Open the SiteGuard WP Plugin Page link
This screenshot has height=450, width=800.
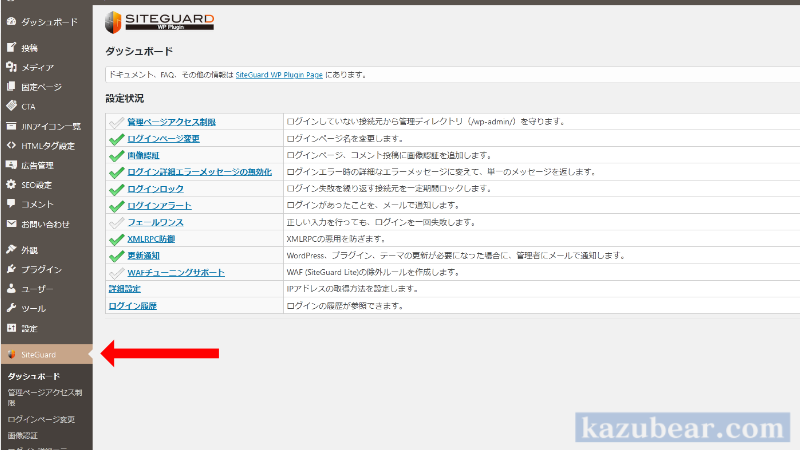click(x=279, y=74)
